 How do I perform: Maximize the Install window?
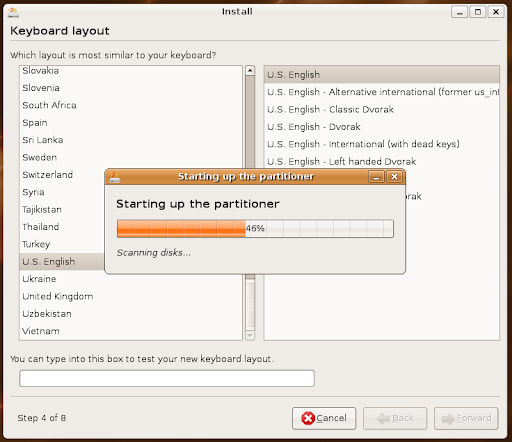(478, 12)
